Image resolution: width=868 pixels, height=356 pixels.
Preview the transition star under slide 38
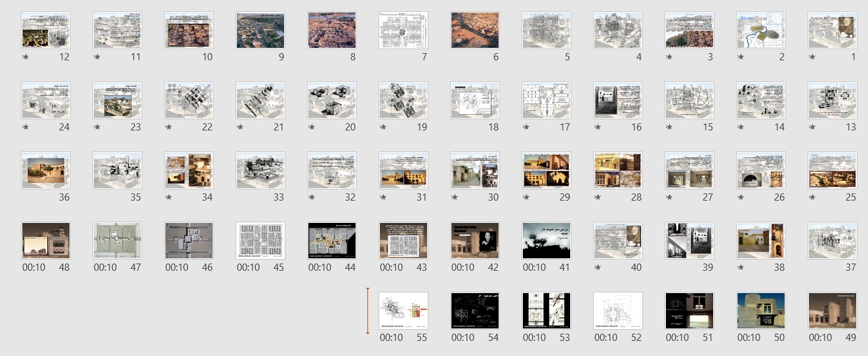click(741, 267)
